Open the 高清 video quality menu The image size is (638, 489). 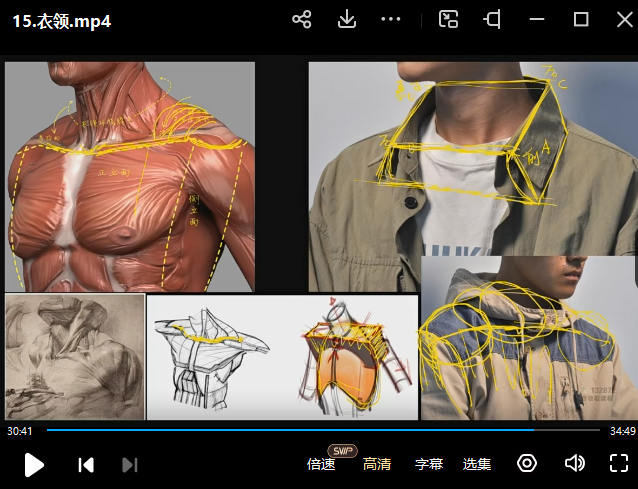pos(377,464)
